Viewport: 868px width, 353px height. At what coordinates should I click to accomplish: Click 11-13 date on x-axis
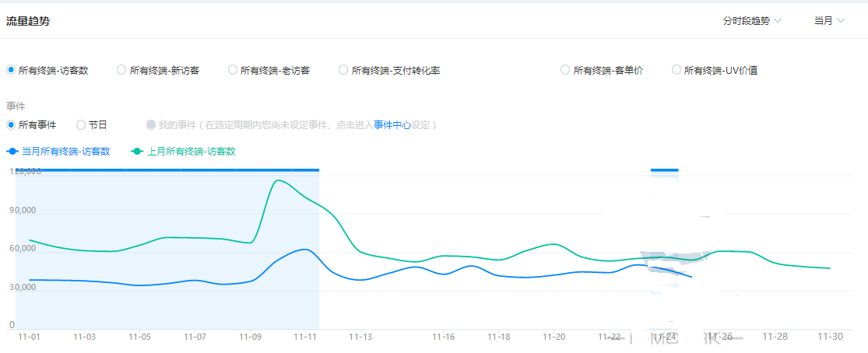(360, 337)
